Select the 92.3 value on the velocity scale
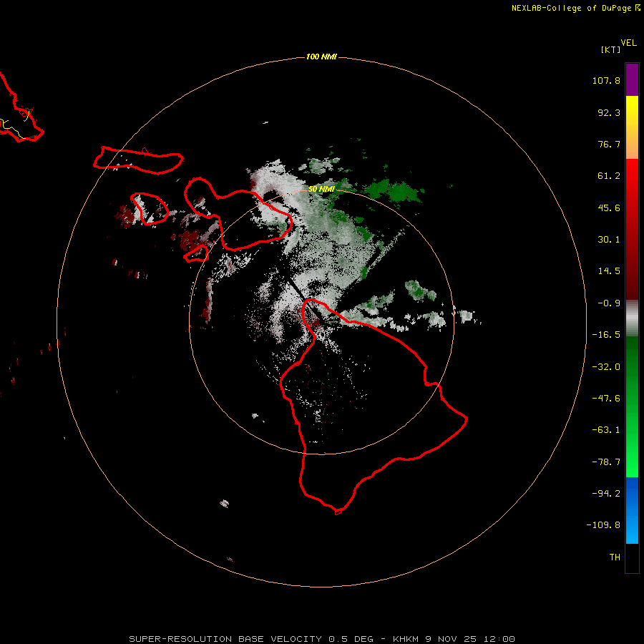This screenshot has height=644, width=644. point(609,112)
